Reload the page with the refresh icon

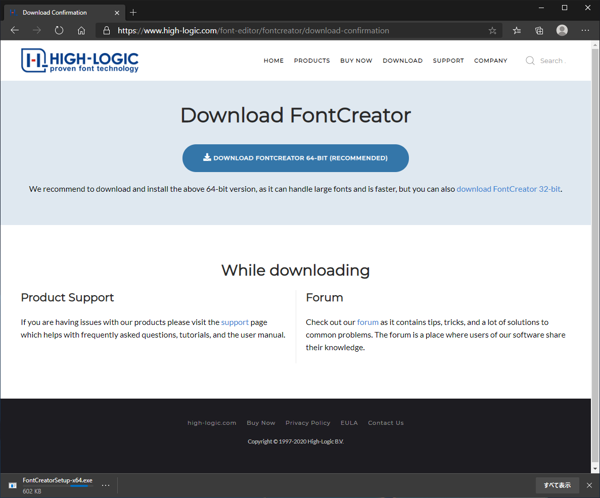tap(59, 30)
